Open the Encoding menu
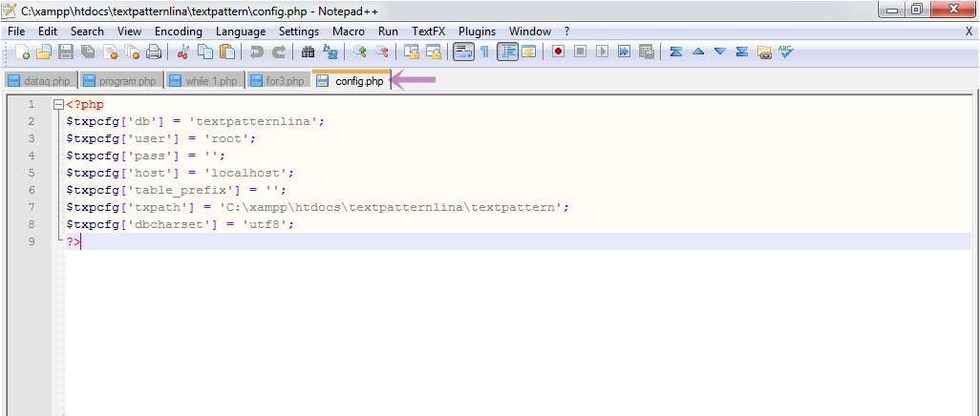The image size is (980, 416). (x=179, y=31)
